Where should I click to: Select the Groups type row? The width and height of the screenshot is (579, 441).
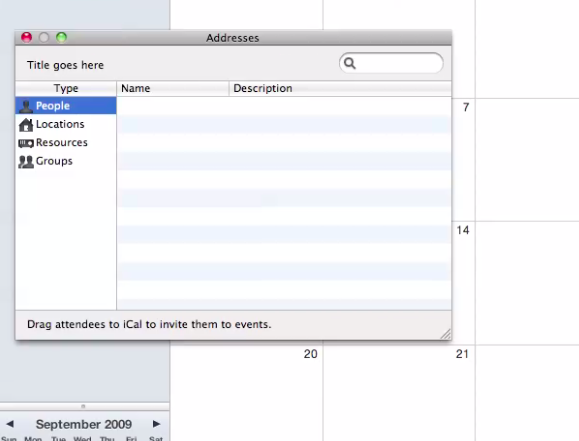66,161
